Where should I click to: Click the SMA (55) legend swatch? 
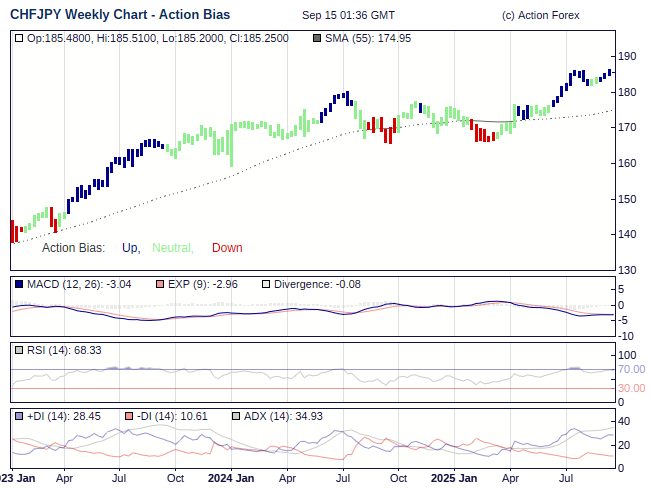pyautogui.click(x=317, y=38)
